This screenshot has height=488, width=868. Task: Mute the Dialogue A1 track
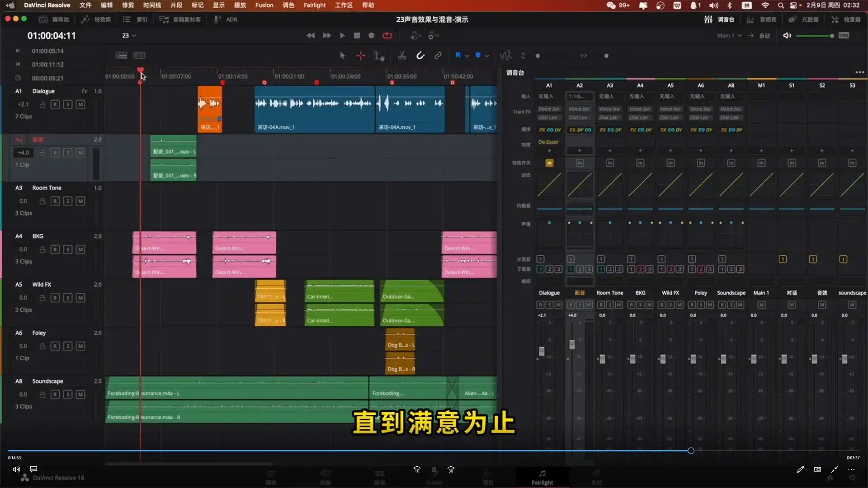pyautogui.click(x=80, y=104)
